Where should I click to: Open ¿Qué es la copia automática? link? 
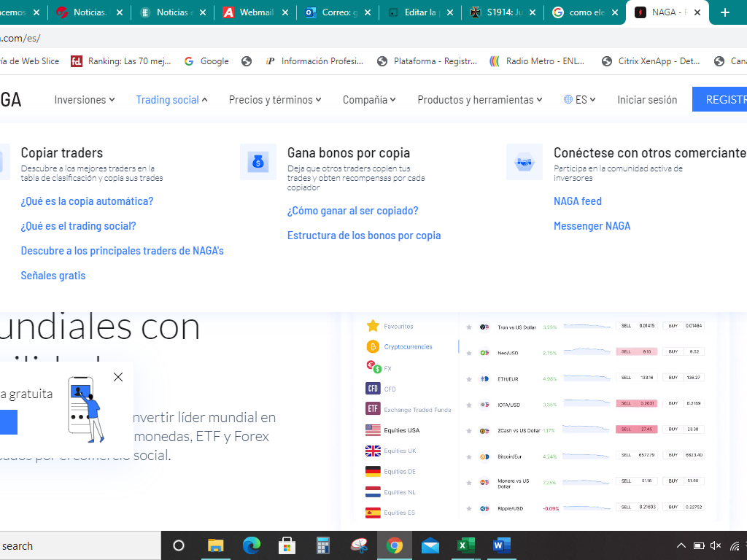pyautogui.click(x=88, y=201)
